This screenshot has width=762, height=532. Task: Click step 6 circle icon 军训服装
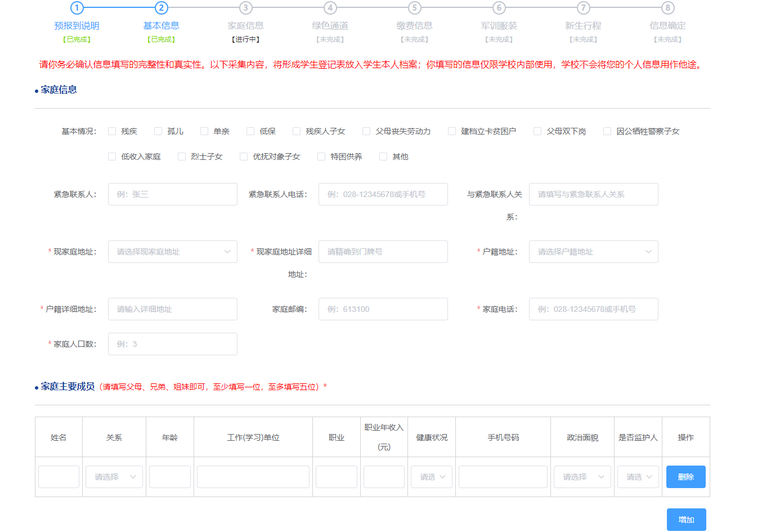pyautogui.click(x=499, y=8)
